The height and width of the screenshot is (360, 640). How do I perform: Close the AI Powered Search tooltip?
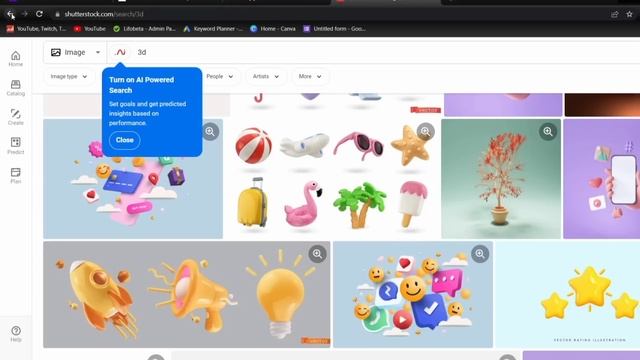(x=124, y=140)
